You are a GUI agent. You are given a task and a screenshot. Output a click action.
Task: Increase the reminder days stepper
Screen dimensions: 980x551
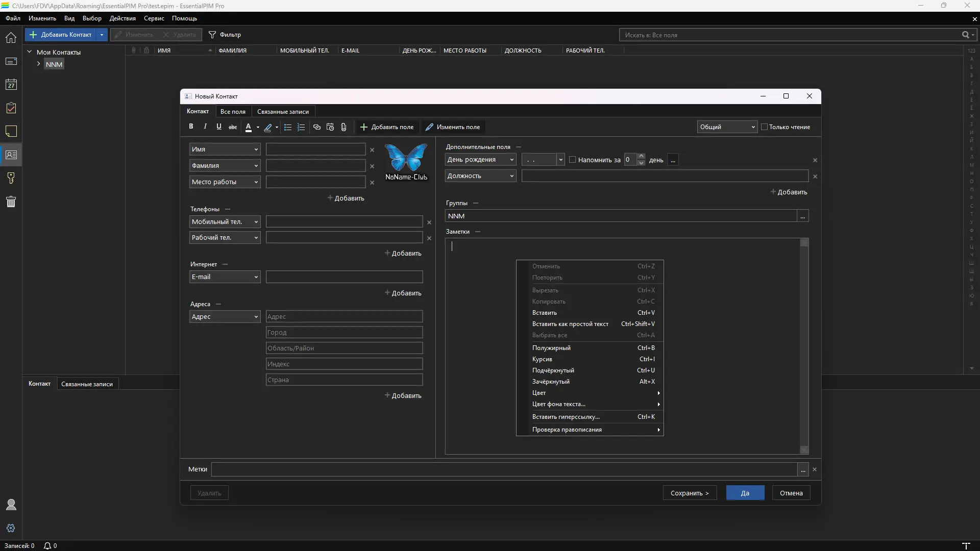[x=642, y=157]
